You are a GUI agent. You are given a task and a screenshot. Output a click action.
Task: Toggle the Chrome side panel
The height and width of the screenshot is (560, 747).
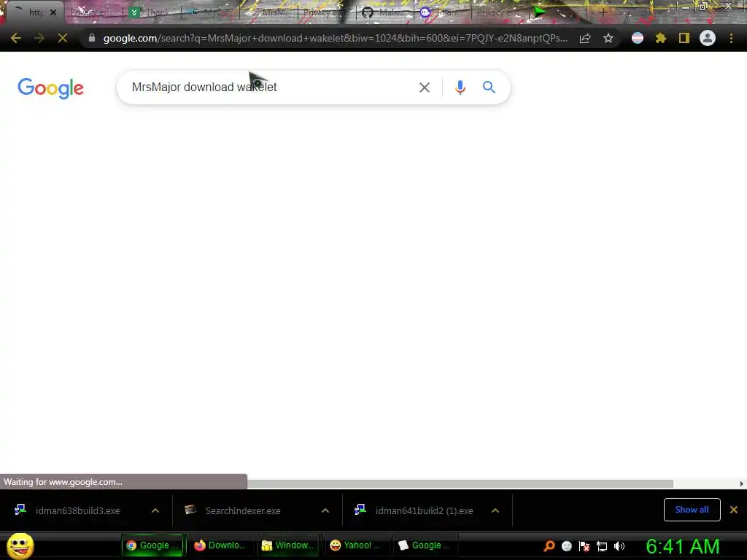[684, 38]
